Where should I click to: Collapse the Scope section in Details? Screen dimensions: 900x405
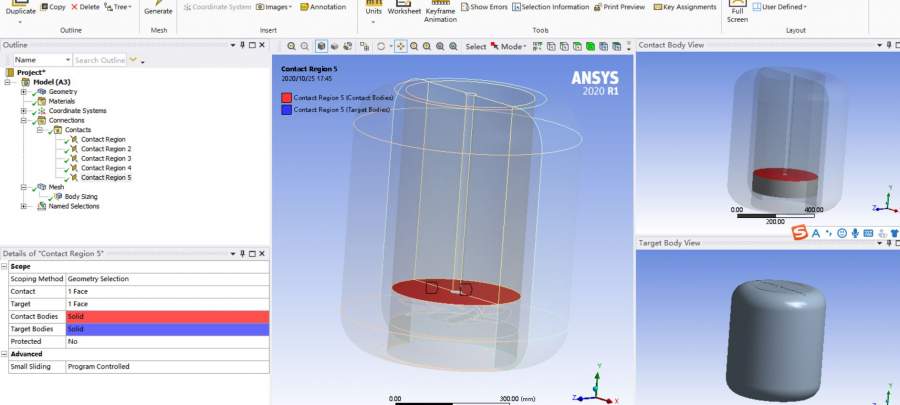[x=5, y=267]
